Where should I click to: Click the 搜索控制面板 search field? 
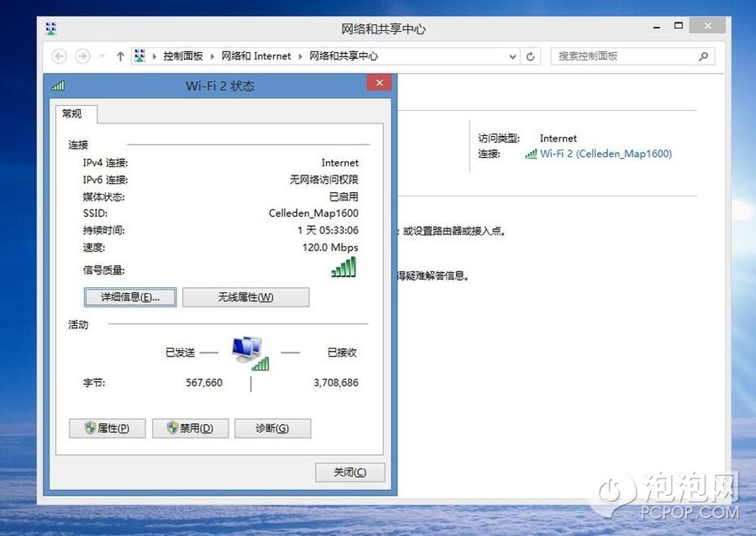coord(624,57)
